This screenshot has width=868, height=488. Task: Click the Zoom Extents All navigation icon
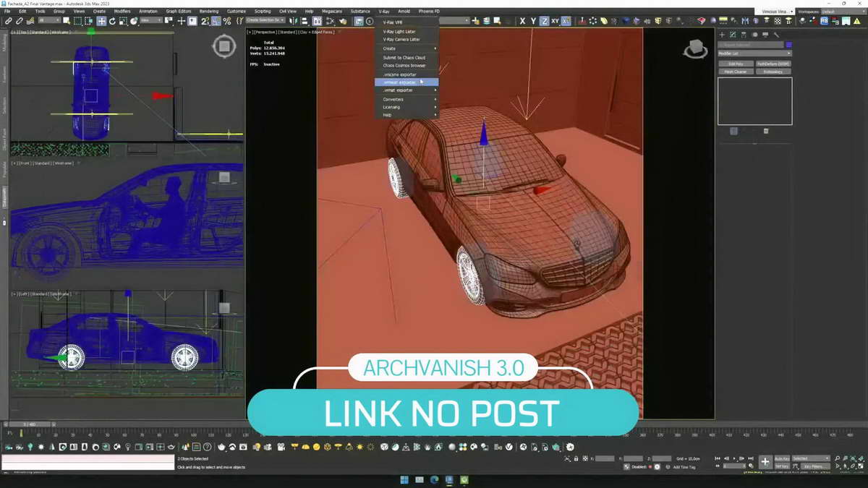[862, 458]
